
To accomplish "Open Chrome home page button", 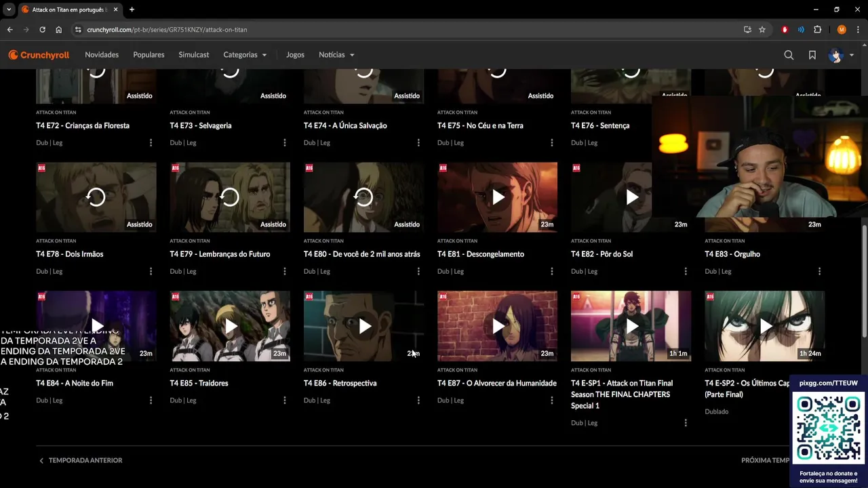I will tap(58, 30).
